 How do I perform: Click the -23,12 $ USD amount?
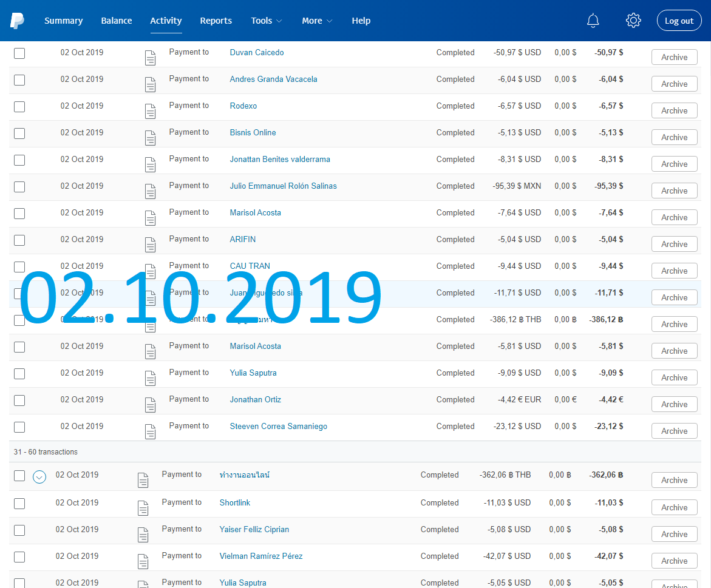pos(517,427)
